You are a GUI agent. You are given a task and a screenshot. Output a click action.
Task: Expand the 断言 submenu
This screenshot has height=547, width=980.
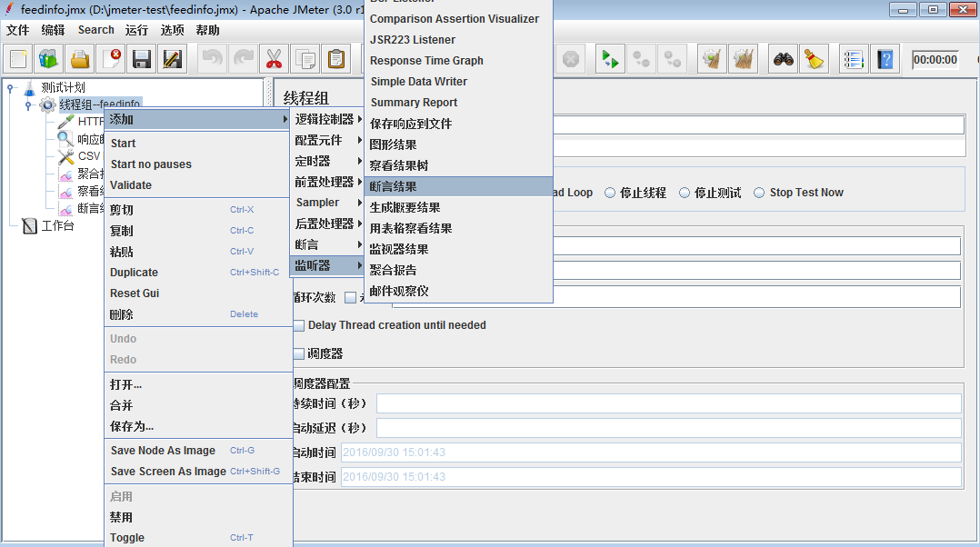[327, 244]
